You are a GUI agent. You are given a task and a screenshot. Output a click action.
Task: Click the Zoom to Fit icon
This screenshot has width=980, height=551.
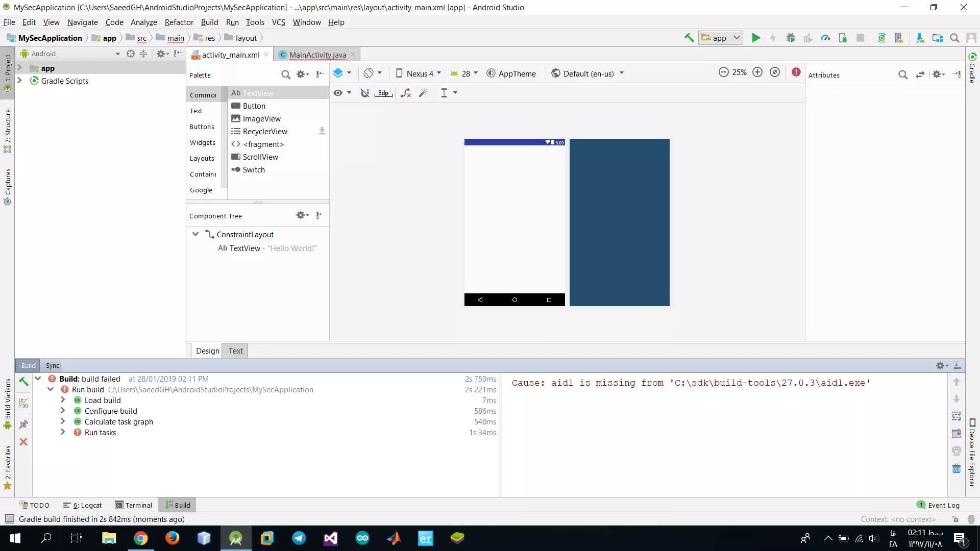(x=775, y=72)
